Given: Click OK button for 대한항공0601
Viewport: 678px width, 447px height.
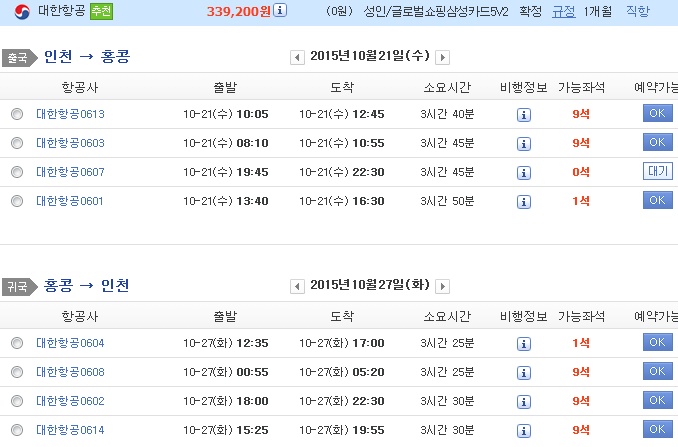Looking at the screenshot, I should click(x=658, y=200).
